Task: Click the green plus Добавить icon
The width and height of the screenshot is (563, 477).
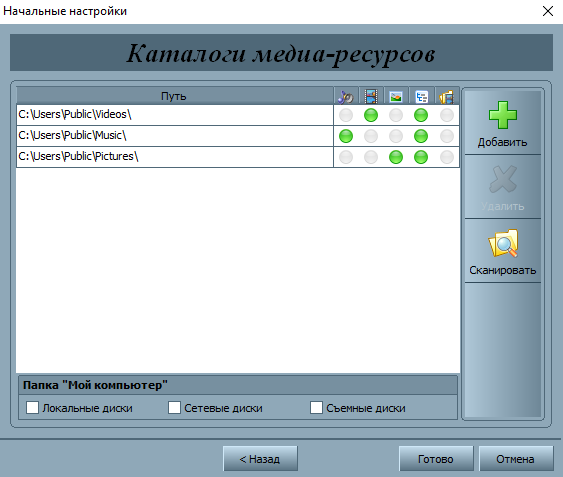Action: [503, 115]
